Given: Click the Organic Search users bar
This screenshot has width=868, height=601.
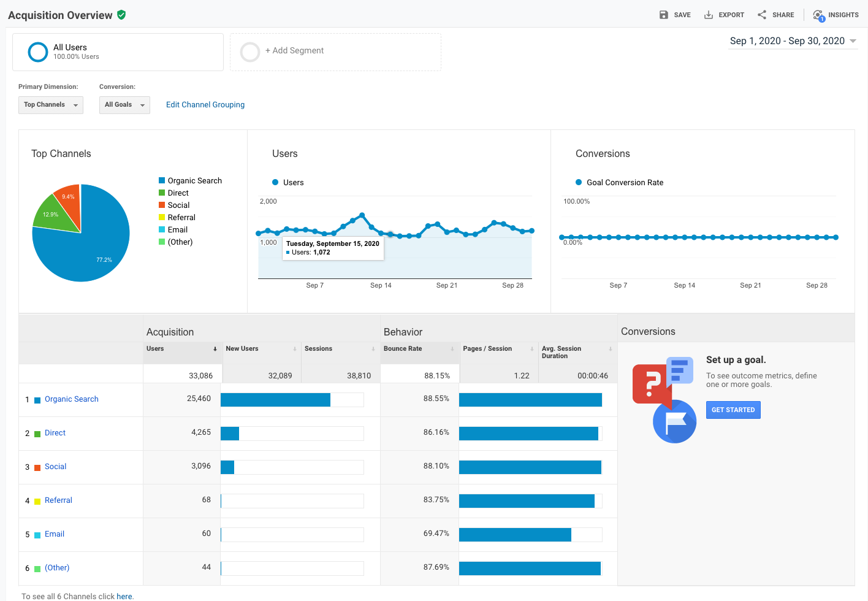Looking at the screenshot, I should point(275,400).
